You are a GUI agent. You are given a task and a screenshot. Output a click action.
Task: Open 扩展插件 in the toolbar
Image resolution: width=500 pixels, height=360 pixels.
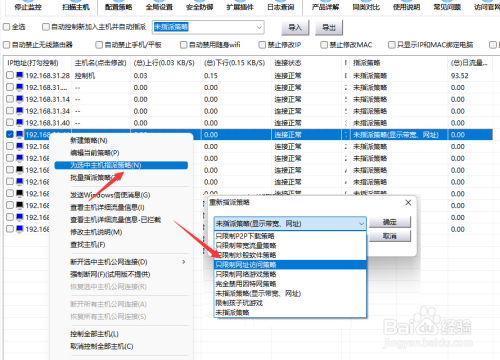pos(240,7)
